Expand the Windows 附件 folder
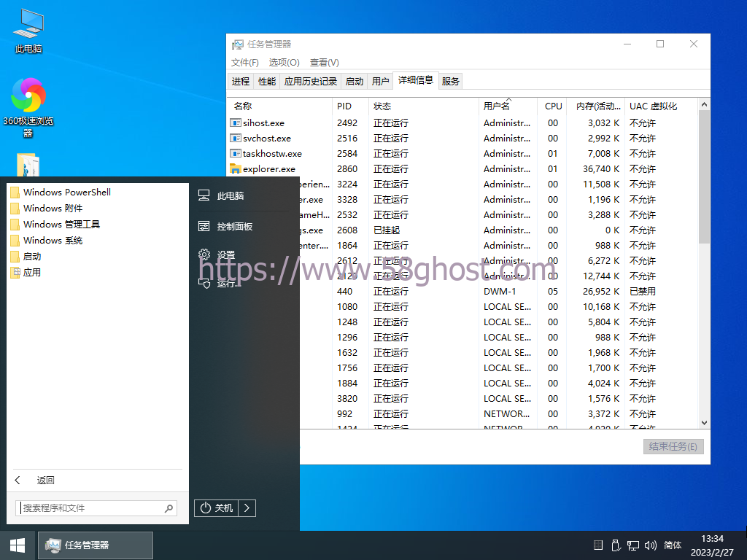Screen dimensions: 747x560 (53, 209)
